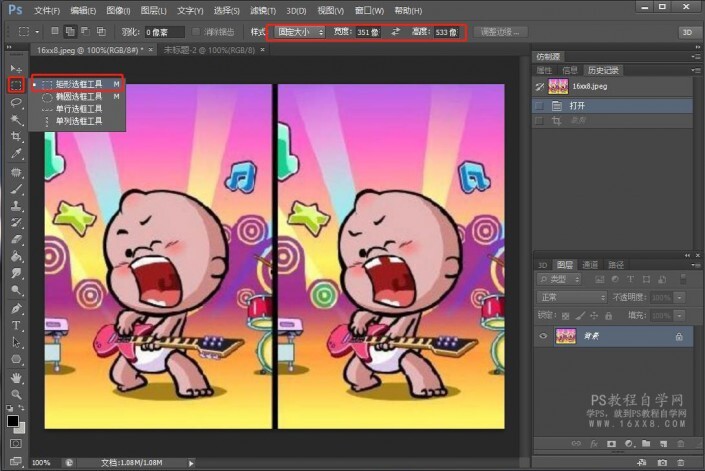Viewport: 705px width, 471px height.
Task: Open the 滤镜(T) menu
Action: pyautogui.click(x=263, y=10)
